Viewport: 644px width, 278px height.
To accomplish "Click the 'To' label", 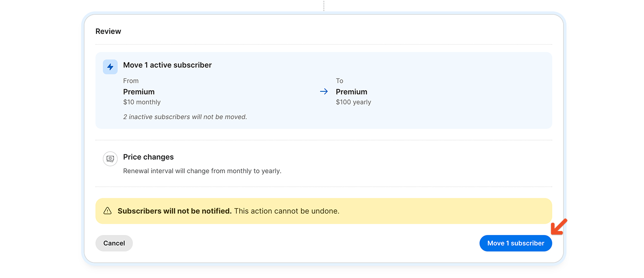I will tap(339, 81).
